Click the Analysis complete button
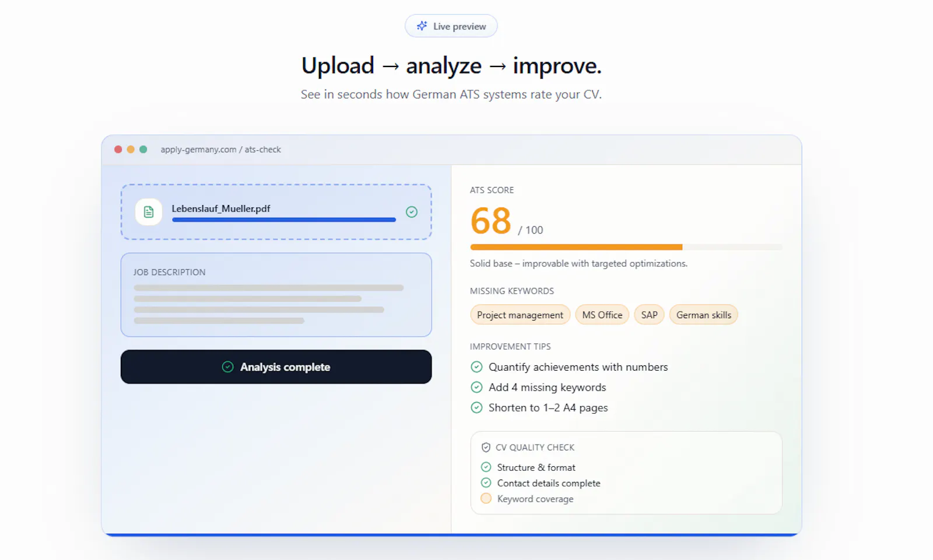Screen dimensions: 933x560 click(276, 367)
